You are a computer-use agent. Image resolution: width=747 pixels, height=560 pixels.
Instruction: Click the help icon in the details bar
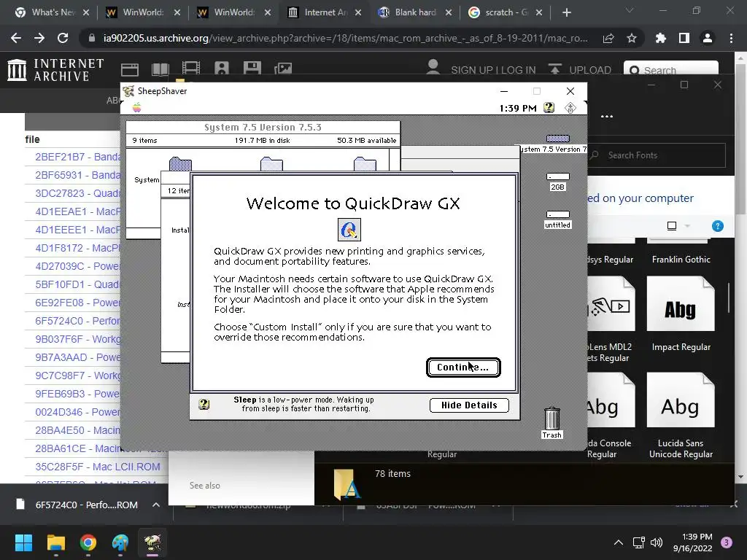[204, 404]
